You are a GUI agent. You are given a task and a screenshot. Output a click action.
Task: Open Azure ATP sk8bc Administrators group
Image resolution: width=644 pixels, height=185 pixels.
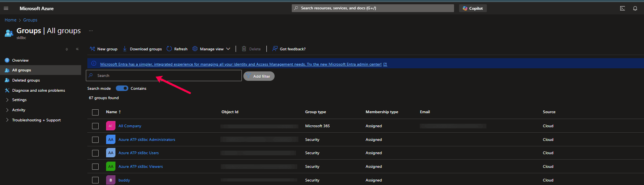click(147, 140)
